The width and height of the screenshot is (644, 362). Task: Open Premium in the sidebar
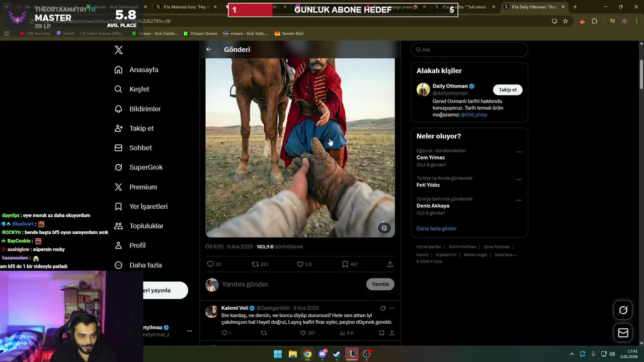(x=135, y=187)
